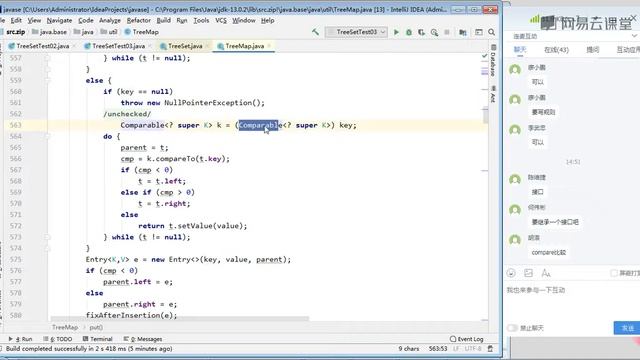This screenshot has height=360, width=640.
Task: Start debugging with the green bug icon
Action: pos(409,32)
